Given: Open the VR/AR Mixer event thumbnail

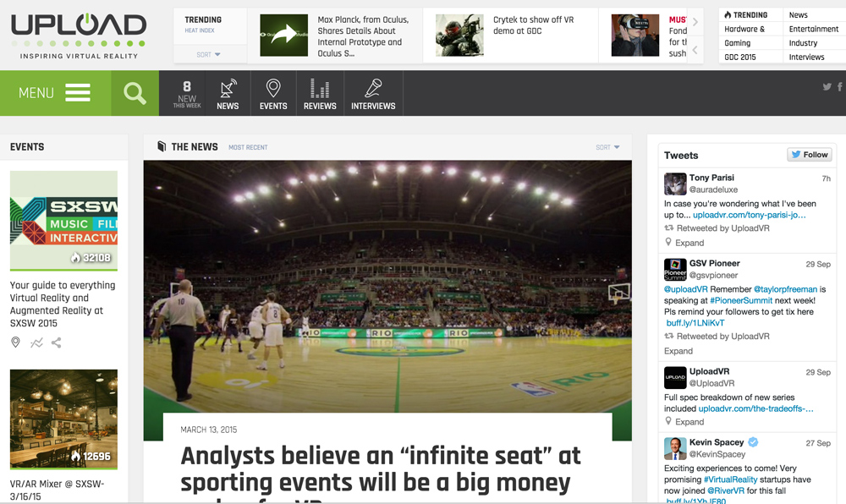Looking at the screenshot, I should point(63,419).
